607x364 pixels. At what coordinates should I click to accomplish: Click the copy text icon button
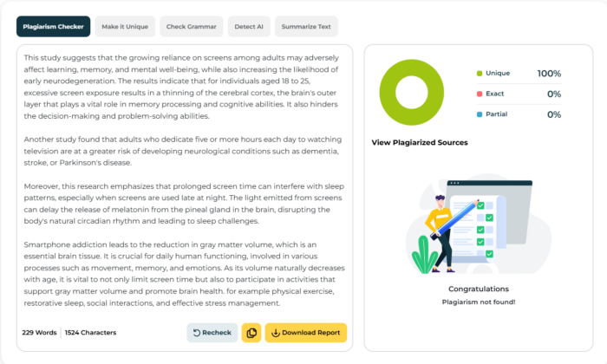pyautogui.click(x=251, y=333)
